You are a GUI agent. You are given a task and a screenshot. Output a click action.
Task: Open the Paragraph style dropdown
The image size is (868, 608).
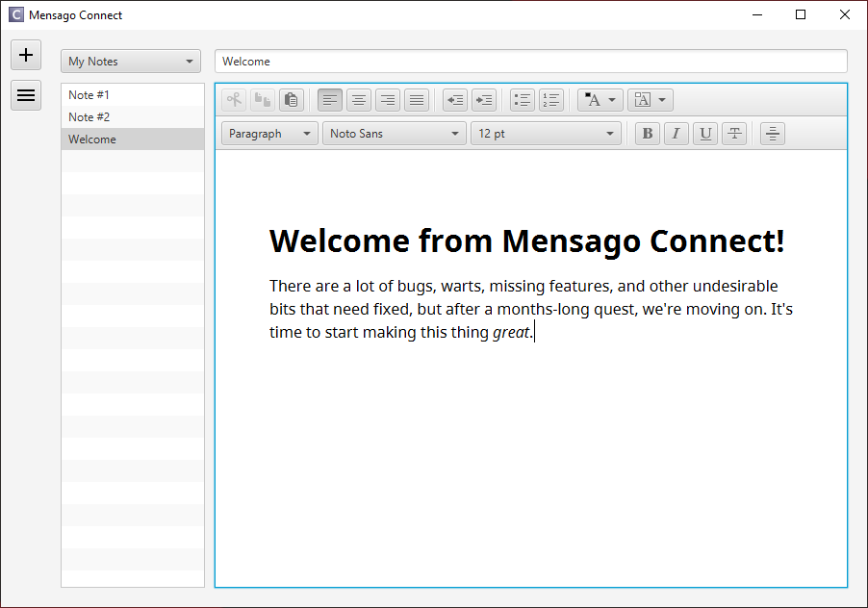coord(269,134)
